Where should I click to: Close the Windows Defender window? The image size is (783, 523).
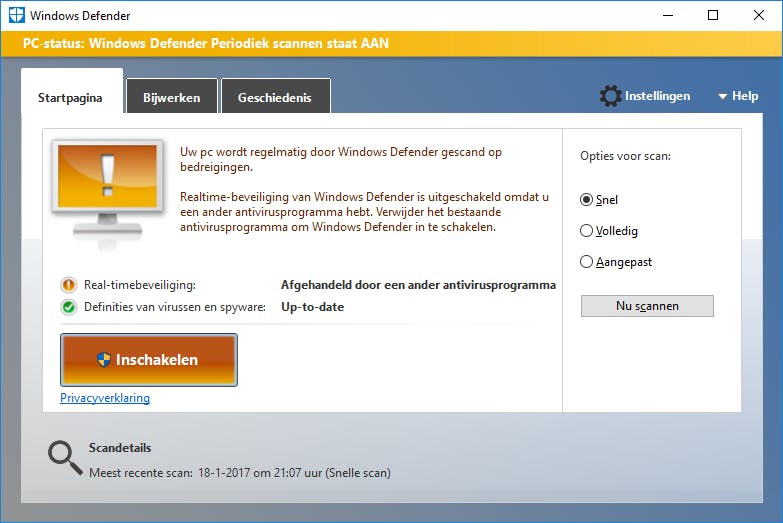click(x=759, y=15)
